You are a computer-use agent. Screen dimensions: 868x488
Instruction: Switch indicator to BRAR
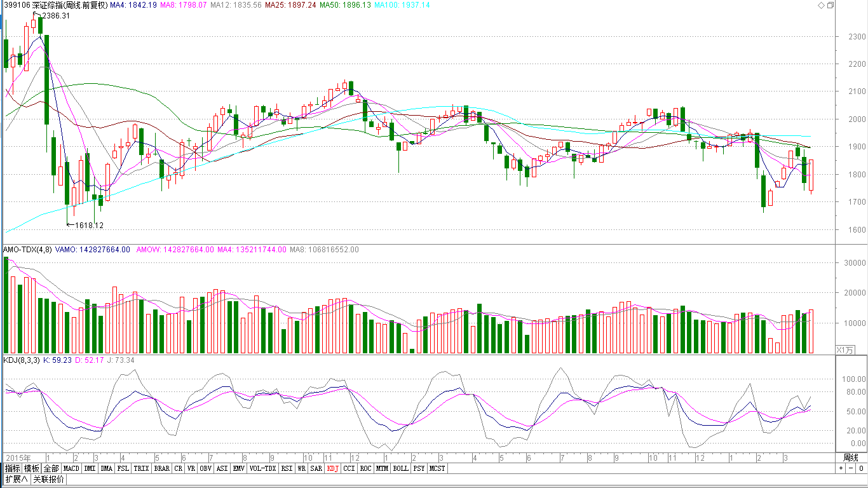[162, 468]
